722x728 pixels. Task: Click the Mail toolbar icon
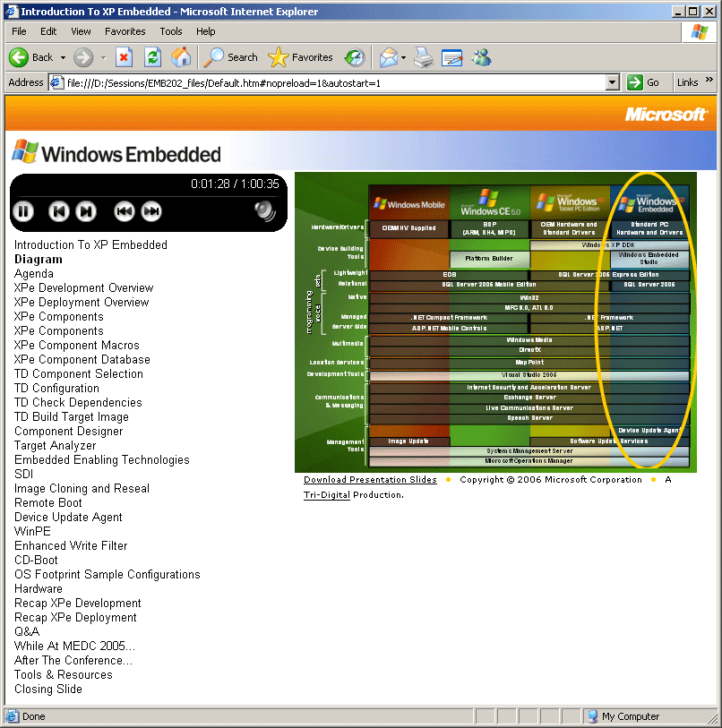tap(389, 57)
